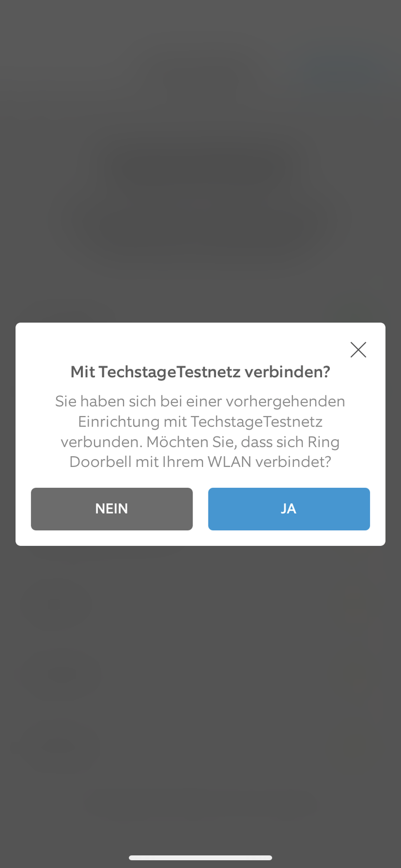Tap the blue JA button
Viewport: 401px width, 868px height.
click(x=289, y=509)
